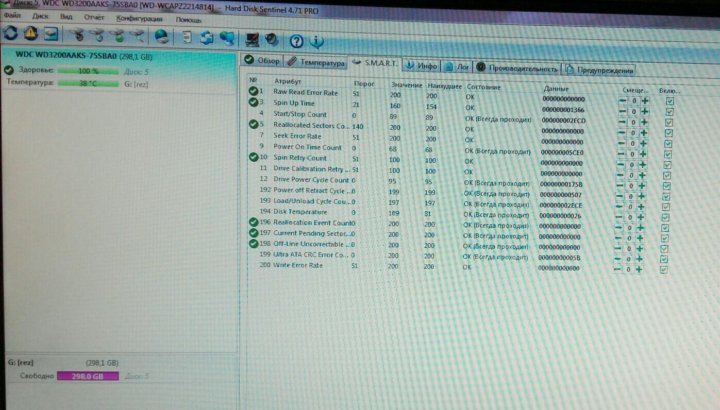This screenshot has width=720, height=410.
Task: Click the blue refresh arrows toolbar icon
Action: coord(11,33)
